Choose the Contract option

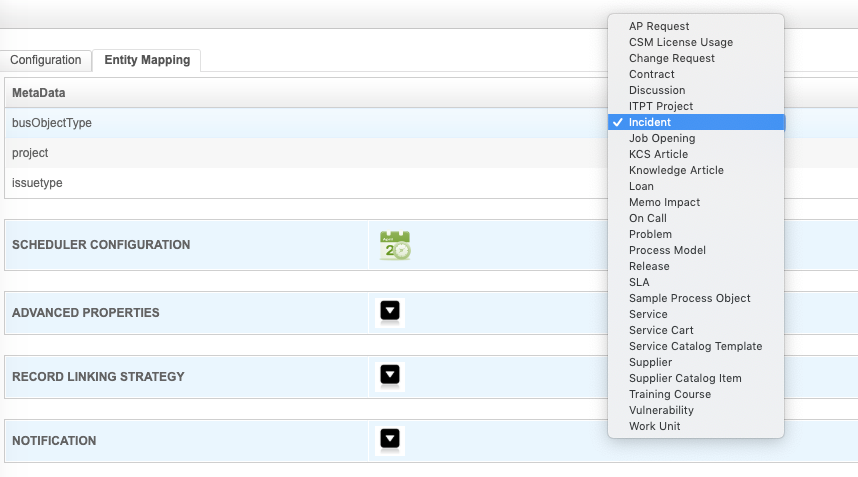(696, 74)
